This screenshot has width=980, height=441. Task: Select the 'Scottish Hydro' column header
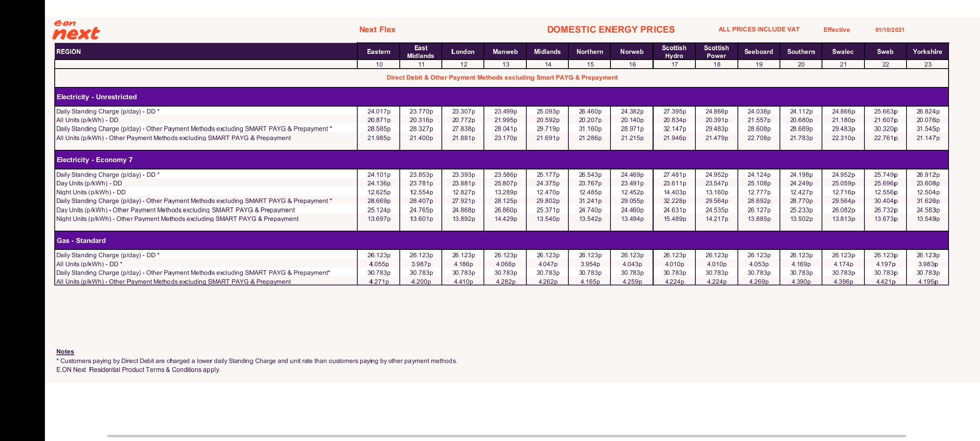[674, 51]
